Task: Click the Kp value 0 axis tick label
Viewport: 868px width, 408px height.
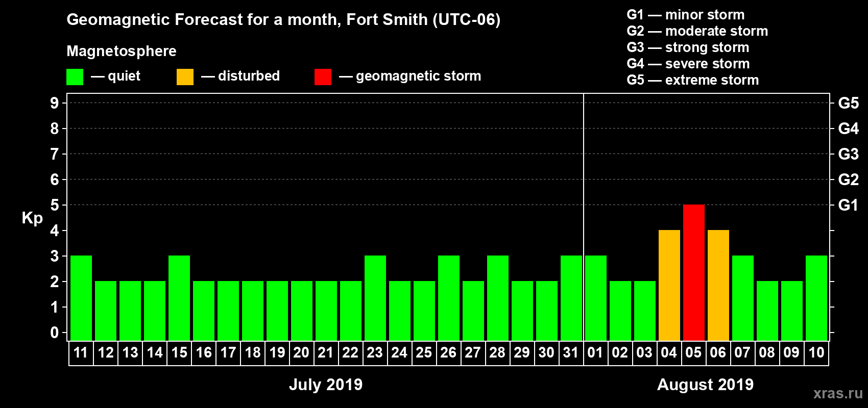Action: 55,333
